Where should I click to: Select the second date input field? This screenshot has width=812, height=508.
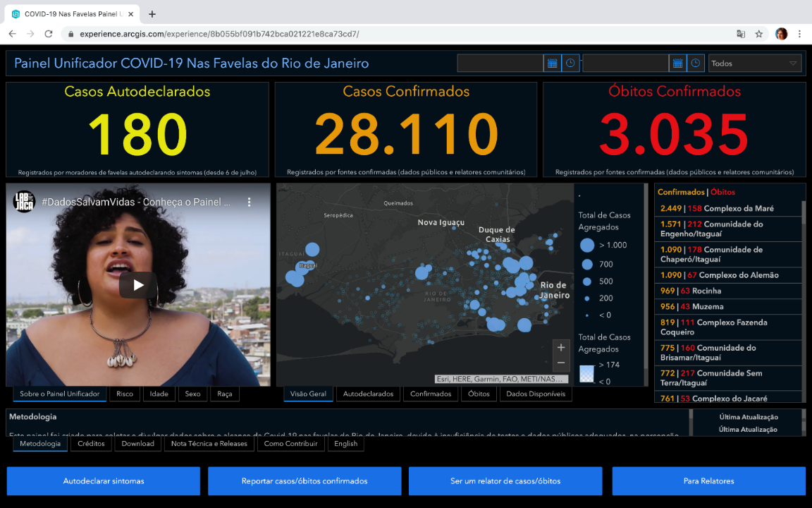[626, 64]
